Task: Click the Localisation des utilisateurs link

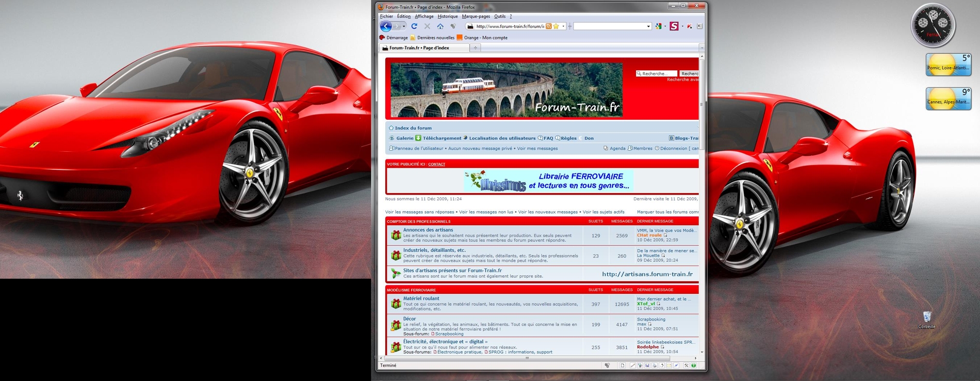Action: pos(502,138)
